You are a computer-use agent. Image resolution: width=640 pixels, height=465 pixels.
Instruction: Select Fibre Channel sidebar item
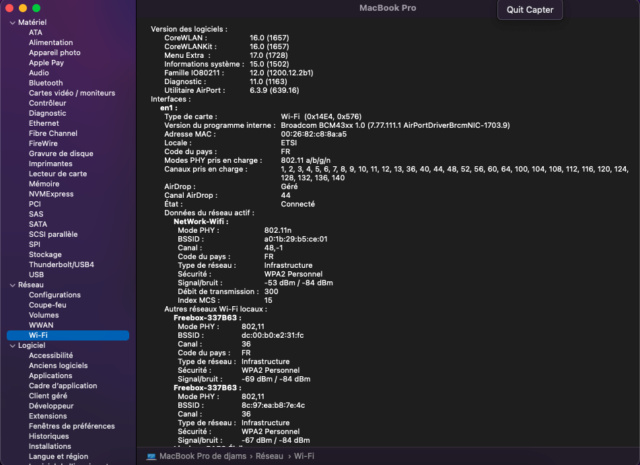tap(53, 133)
